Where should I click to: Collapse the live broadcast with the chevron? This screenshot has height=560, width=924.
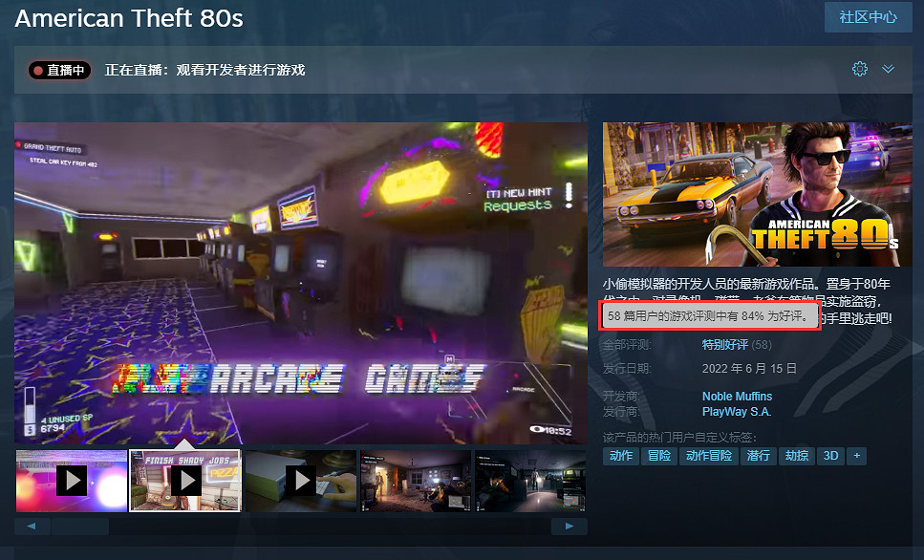pos(889,69)
